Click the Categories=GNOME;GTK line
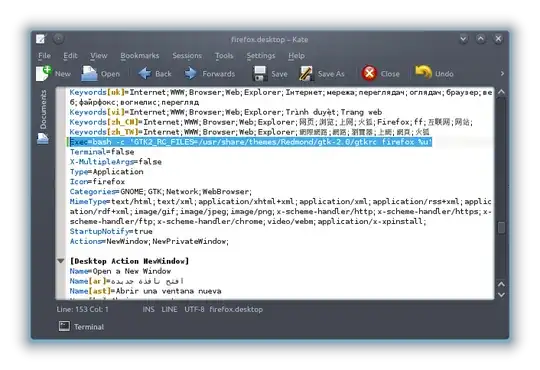Image resolution: width=540 pixels, height=370 pixels. click(160, 192)
